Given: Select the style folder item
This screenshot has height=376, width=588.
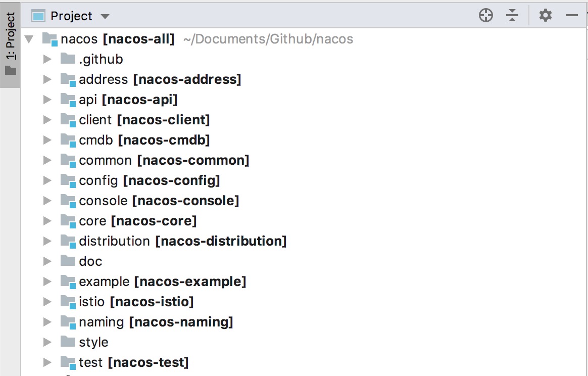Looking at the screenshot, I should pyautogui.click(x=93, y=342).
